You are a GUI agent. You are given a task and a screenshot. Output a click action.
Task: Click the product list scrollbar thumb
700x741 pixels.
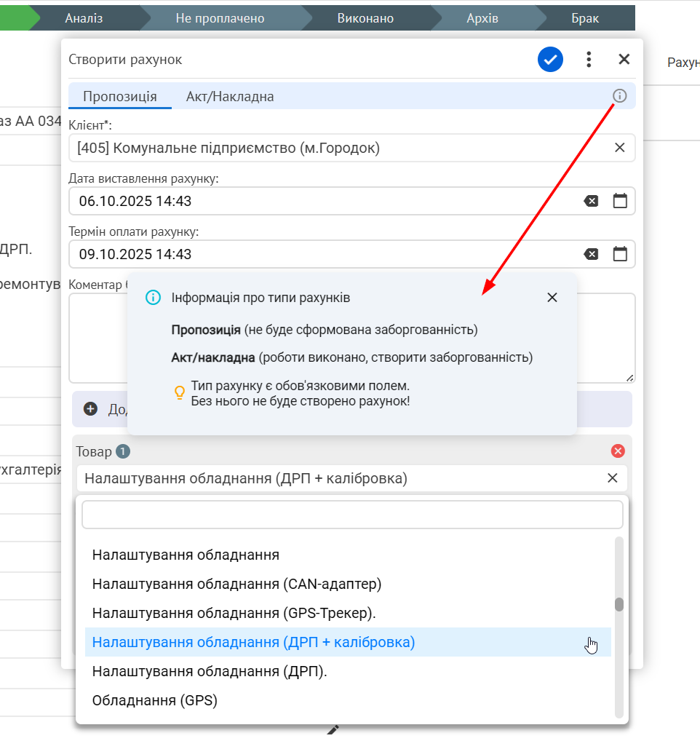[x=619, y=604]
